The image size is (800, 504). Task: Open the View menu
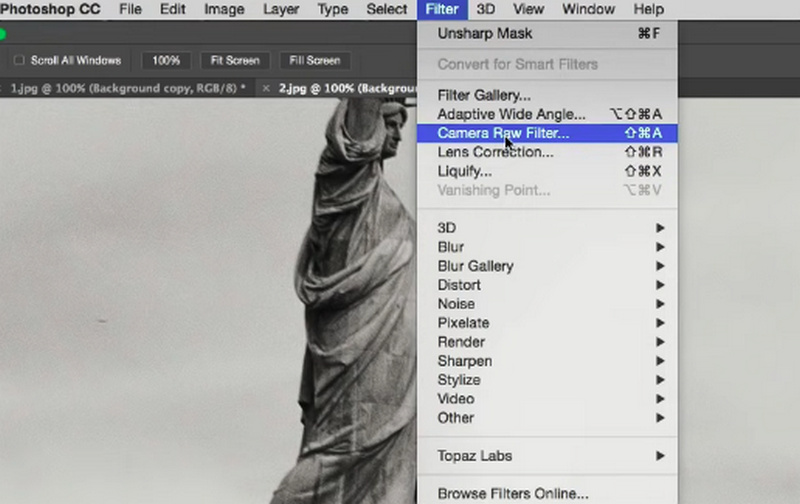pos(529,9)
